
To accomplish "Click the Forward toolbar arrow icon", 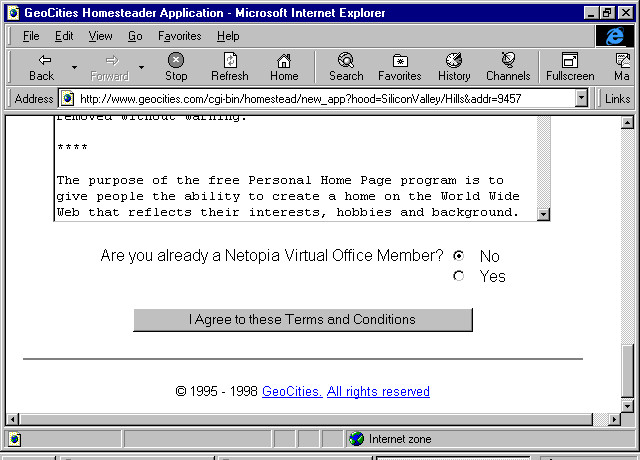I will [112, 60].
